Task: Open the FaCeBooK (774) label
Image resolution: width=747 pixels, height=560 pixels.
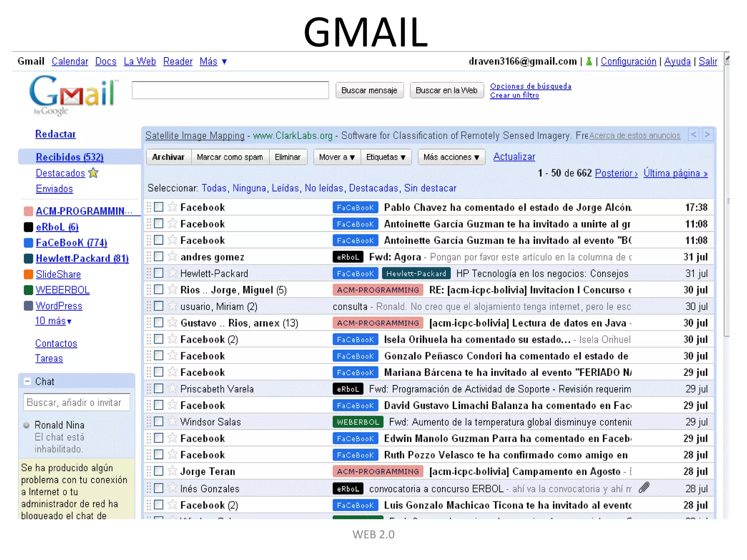Action: 71,243
